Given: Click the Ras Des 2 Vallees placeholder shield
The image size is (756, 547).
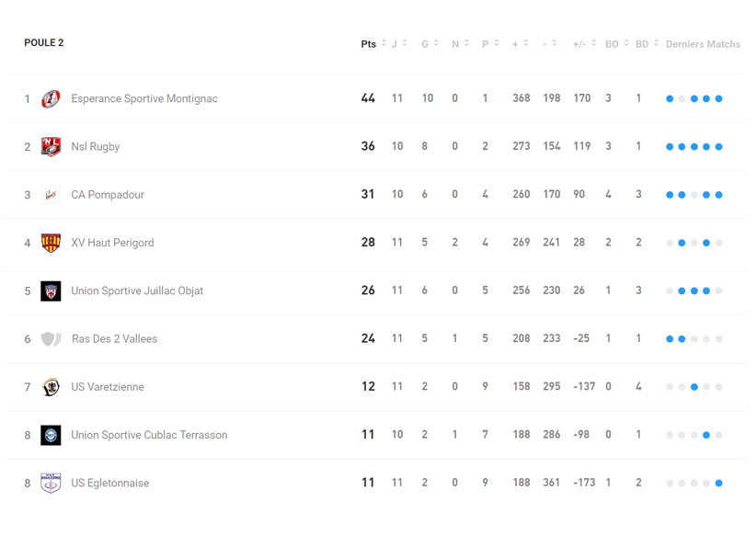Looking at the screenshot, I should click(x=51, y=339).
